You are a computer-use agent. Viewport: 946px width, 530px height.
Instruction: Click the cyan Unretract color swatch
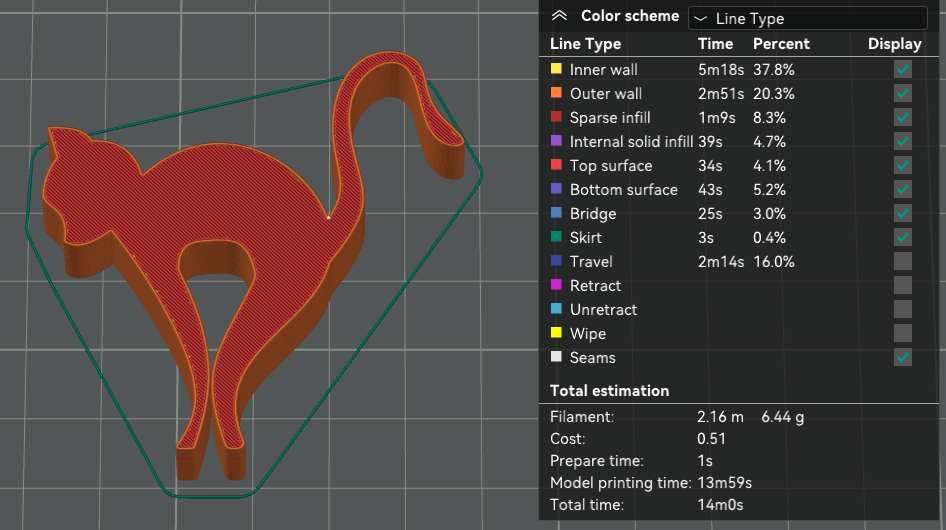[556, 308]
